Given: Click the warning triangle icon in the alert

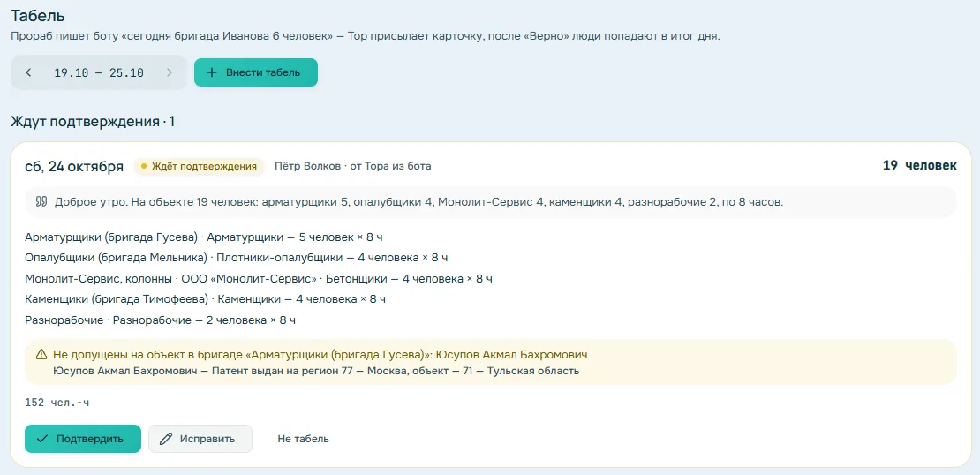Looking at the screenshot, I should (x=41, y=355).
